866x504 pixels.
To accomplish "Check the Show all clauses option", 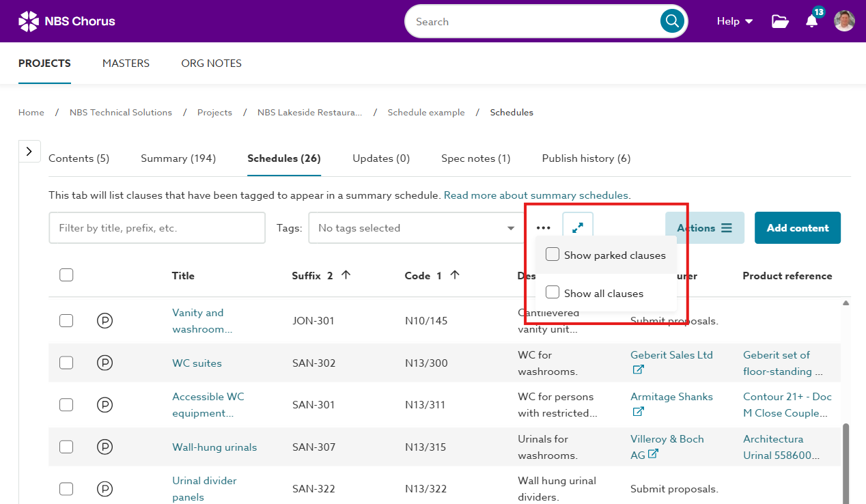I will pyautogui.click(x=553, y=292).
